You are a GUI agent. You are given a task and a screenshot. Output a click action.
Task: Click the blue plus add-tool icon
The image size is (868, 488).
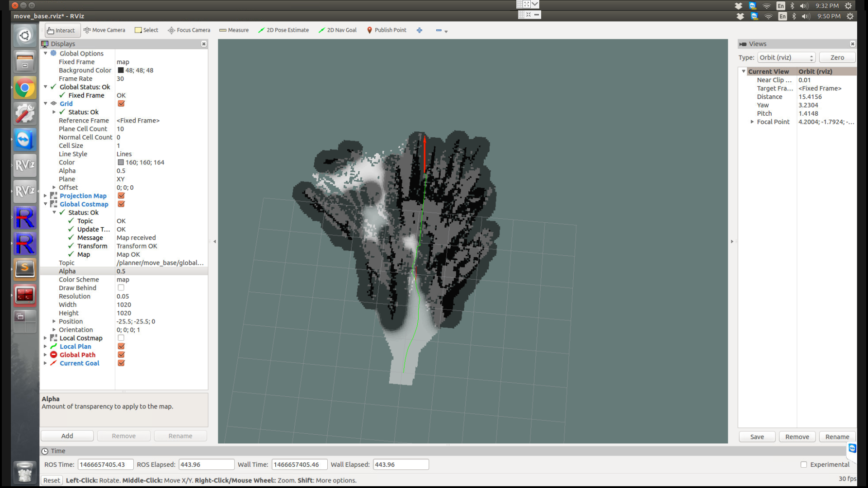pyautogui.click(x=420, y=30)
